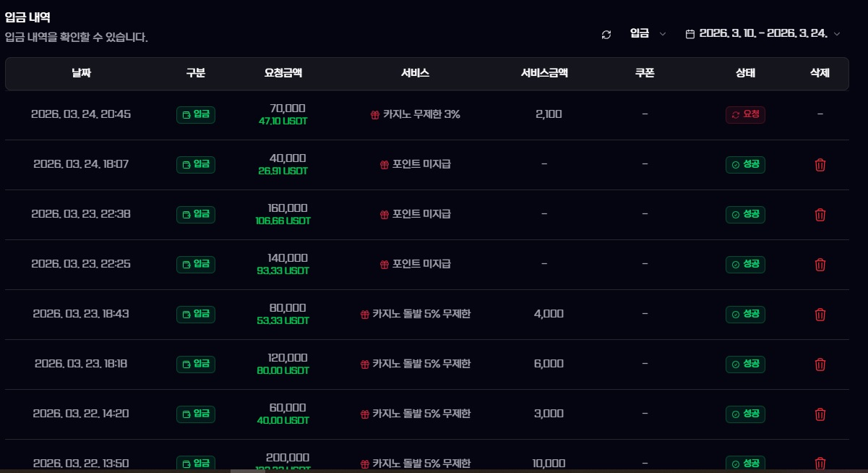This screenshot has height=473, width=868.
Task: Click 카지노 무제한 3% service gift icon
Action: coord(374,115)
